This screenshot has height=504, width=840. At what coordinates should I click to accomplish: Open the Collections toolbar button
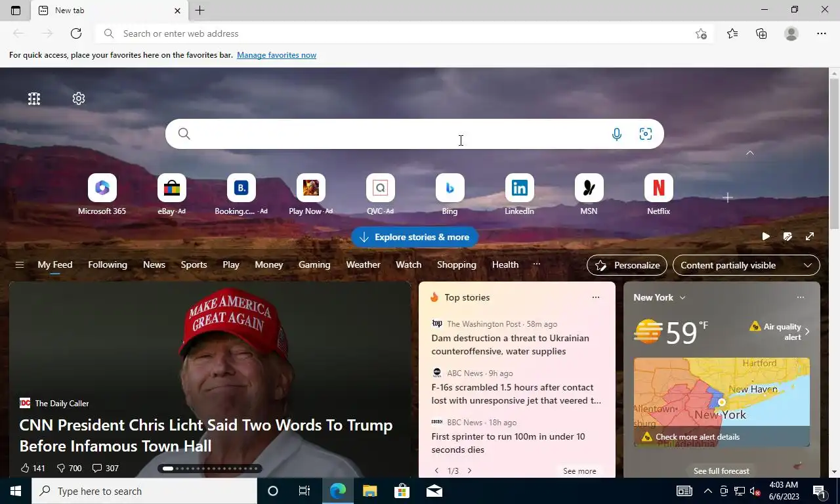point(761,33)
